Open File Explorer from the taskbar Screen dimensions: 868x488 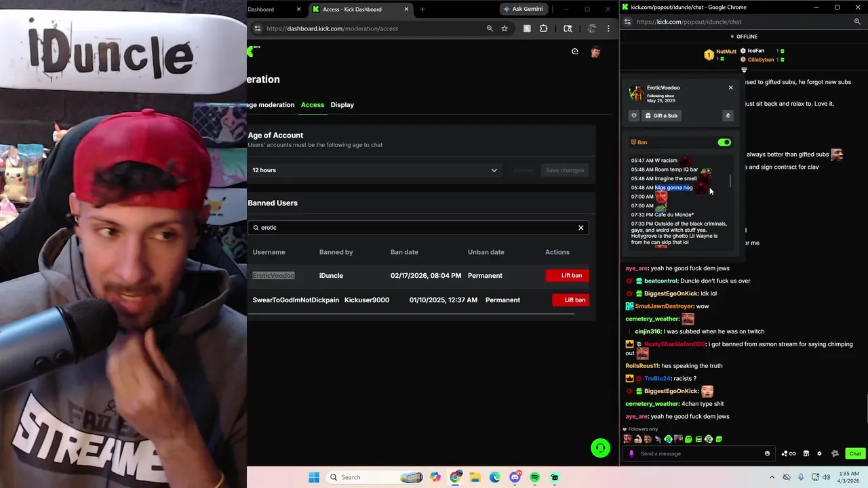point(475,477)
